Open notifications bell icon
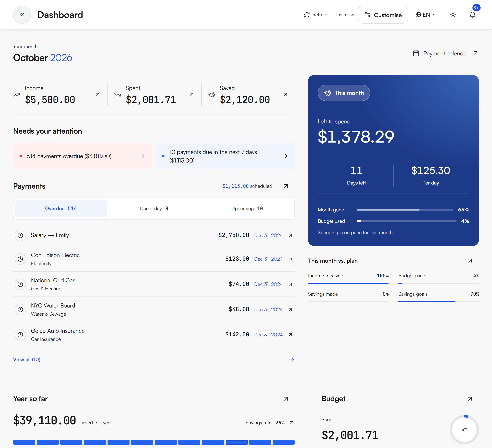Viewport: 492px width, 448px height. 472,15
